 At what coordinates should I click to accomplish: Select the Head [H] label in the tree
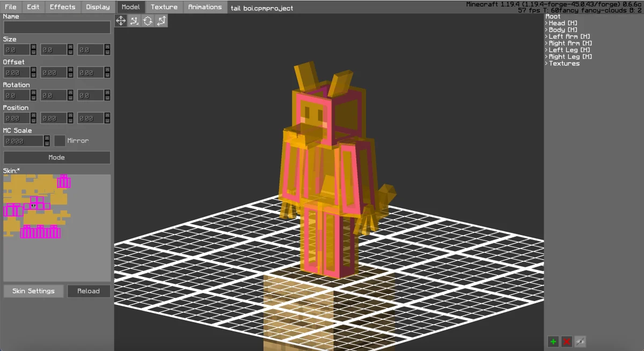coord(563,23)
